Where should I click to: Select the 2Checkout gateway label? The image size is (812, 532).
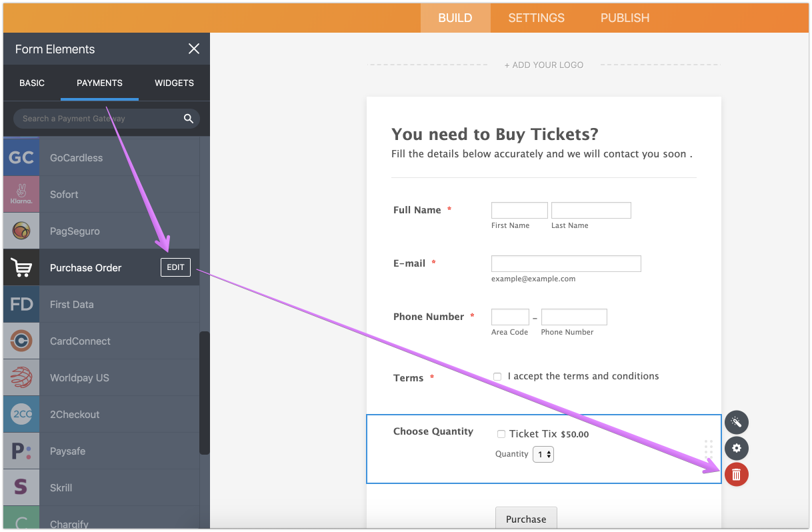click(75, 415)
